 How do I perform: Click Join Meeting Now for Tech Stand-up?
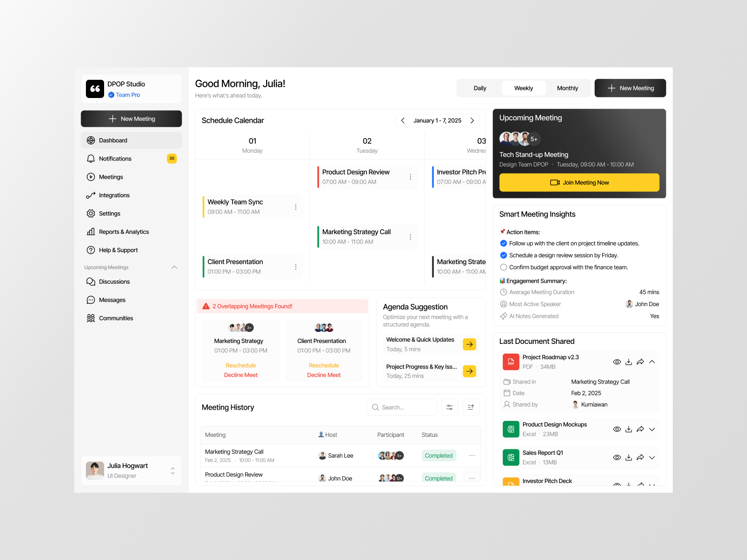tap(579, 182)
